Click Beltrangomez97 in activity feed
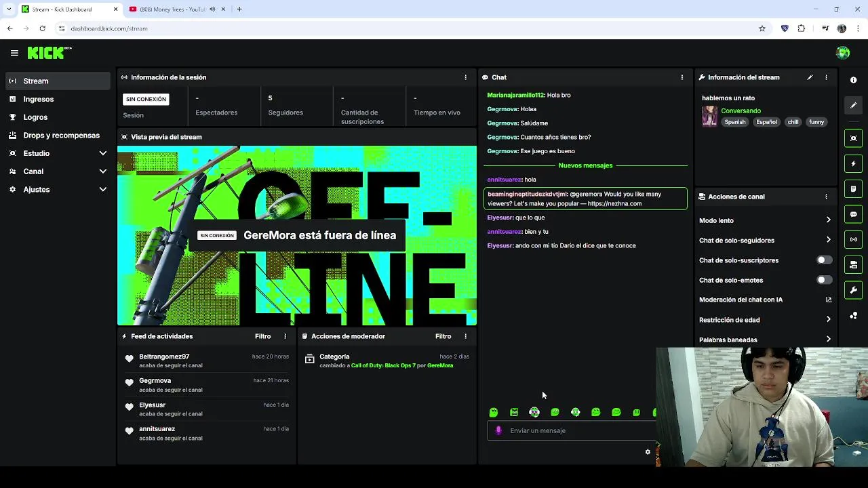 (164, 357)
